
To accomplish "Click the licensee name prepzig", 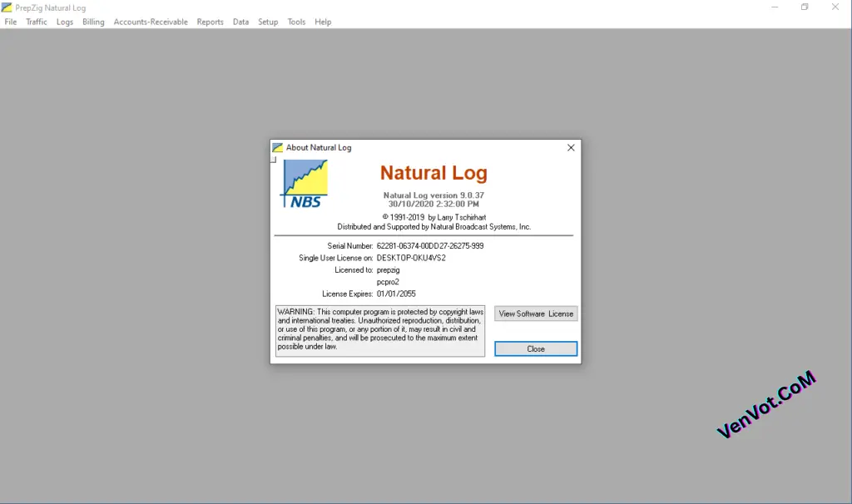I will (x=388, y=270).
